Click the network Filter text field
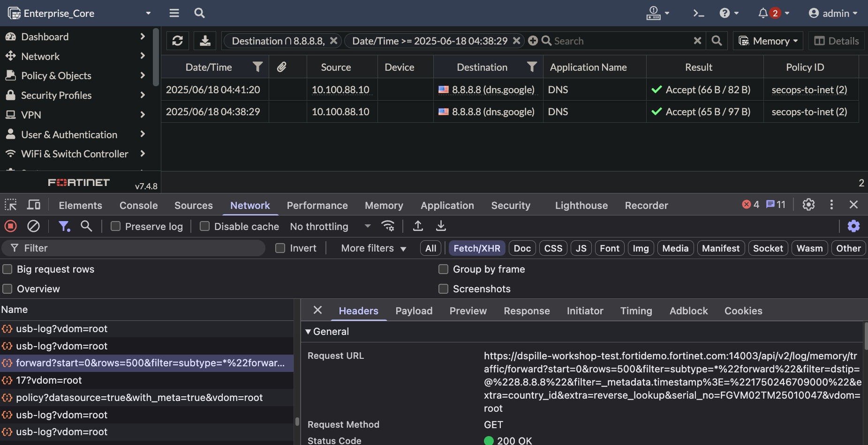The image size is (868, 445). (134, 248)
